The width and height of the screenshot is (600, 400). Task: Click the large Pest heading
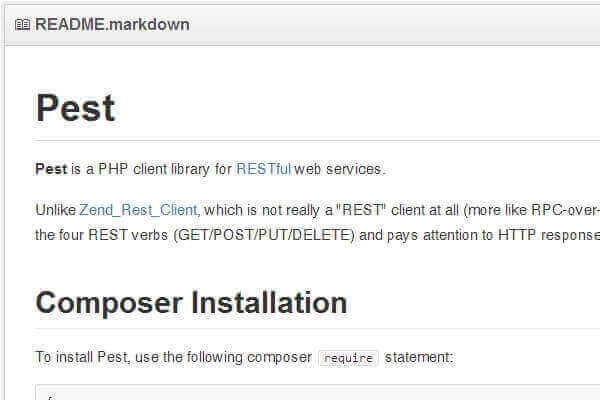coord(75,108)
